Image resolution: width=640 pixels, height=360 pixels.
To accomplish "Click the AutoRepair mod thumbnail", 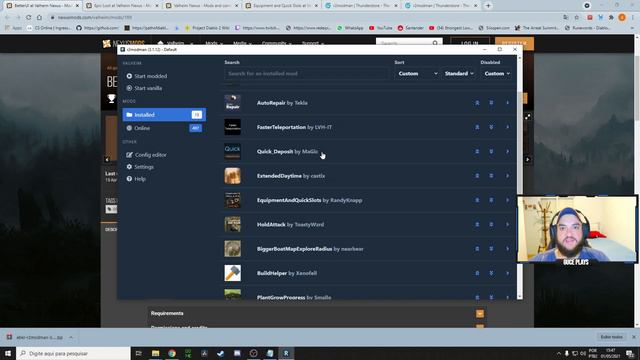I will (x=233, y=103).
